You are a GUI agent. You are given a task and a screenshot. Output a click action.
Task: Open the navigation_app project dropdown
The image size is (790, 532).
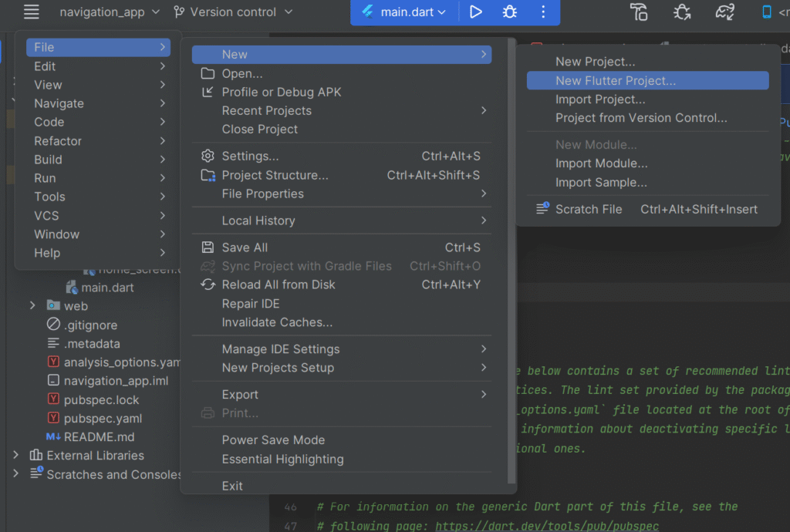110,12
